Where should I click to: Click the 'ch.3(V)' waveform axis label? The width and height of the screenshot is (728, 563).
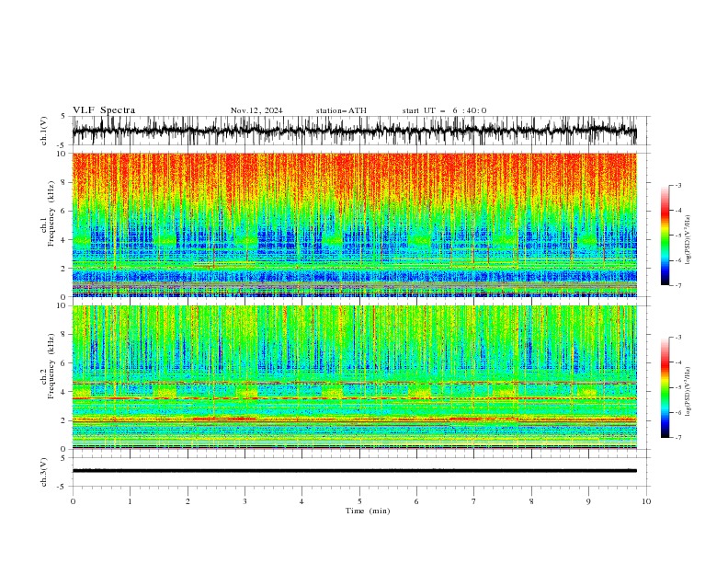44,472
